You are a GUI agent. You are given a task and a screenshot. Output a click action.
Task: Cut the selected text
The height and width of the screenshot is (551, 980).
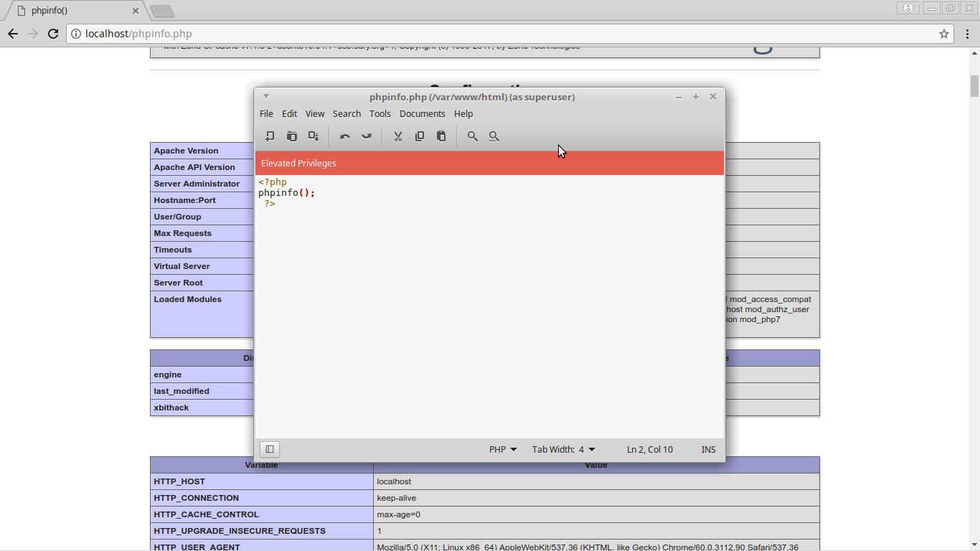coord(397,136)
